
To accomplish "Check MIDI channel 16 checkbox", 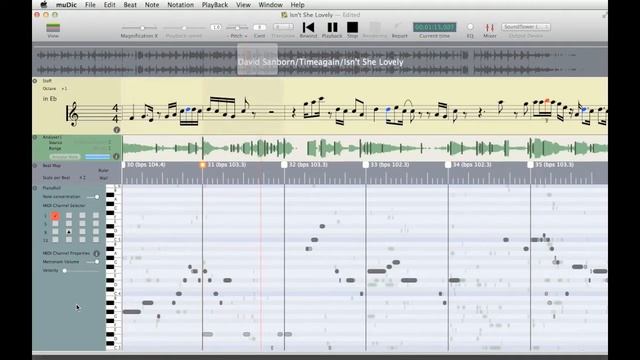I will (x=96, y=240).
